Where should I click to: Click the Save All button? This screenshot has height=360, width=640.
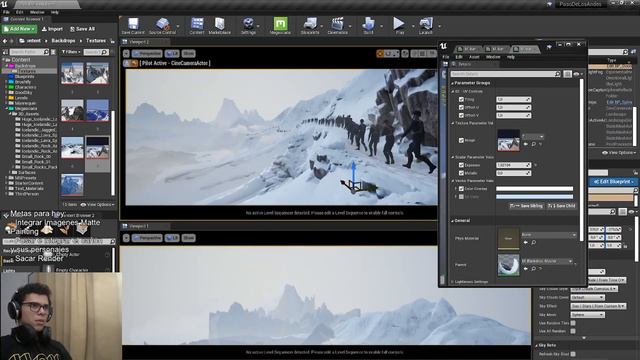(82, 29)
